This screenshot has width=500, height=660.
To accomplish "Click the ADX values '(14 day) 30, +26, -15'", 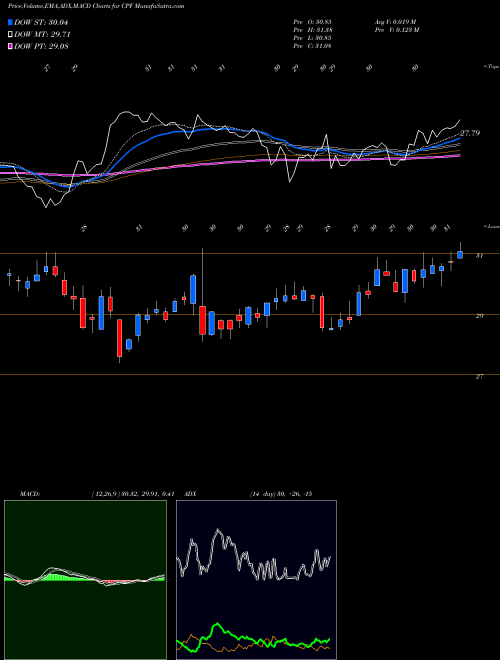I will (x=280, y=494).
